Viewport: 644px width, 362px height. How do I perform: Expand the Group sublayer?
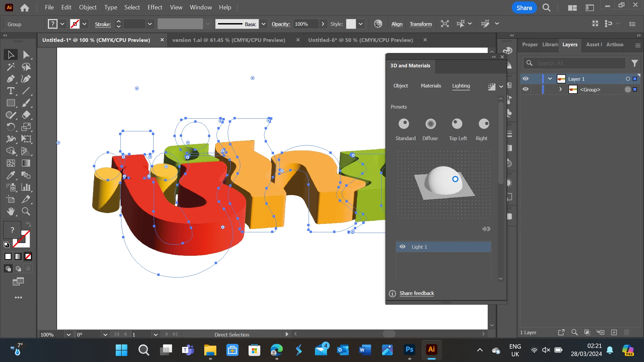click(560, 89)
